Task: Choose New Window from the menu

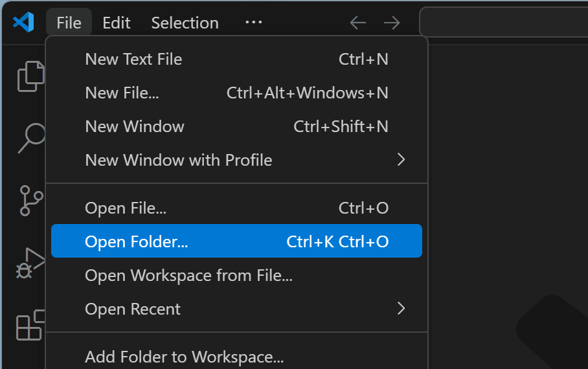Action: pyautogui.click(x=236, y=127)
